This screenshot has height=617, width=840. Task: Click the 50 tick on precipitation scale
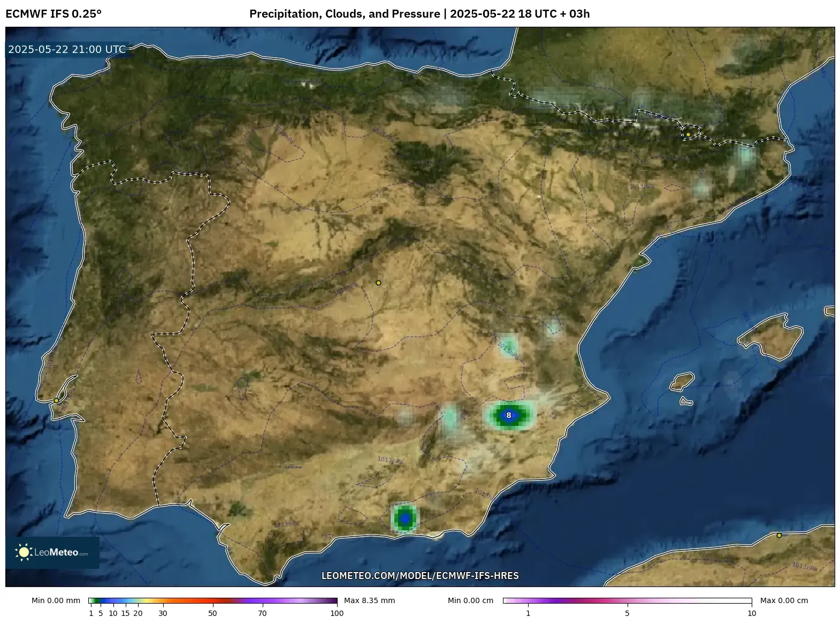coord(212,613)
